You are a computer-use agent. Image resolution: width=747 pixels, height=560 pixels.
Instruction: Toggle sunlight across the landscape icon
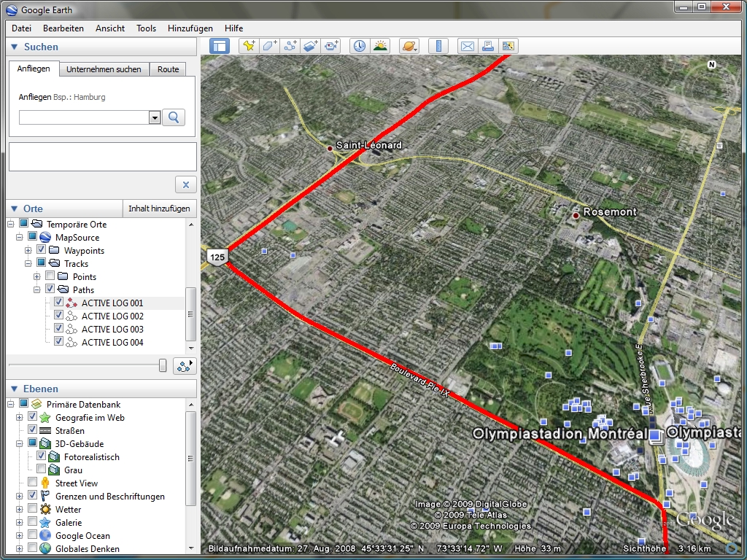tap(380, 46)
